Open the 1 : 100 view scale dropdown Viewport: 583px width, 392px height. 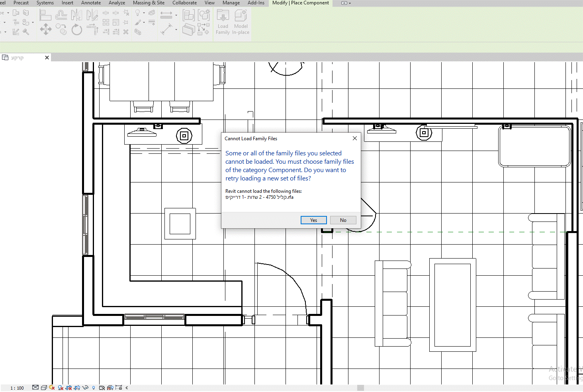17,388
